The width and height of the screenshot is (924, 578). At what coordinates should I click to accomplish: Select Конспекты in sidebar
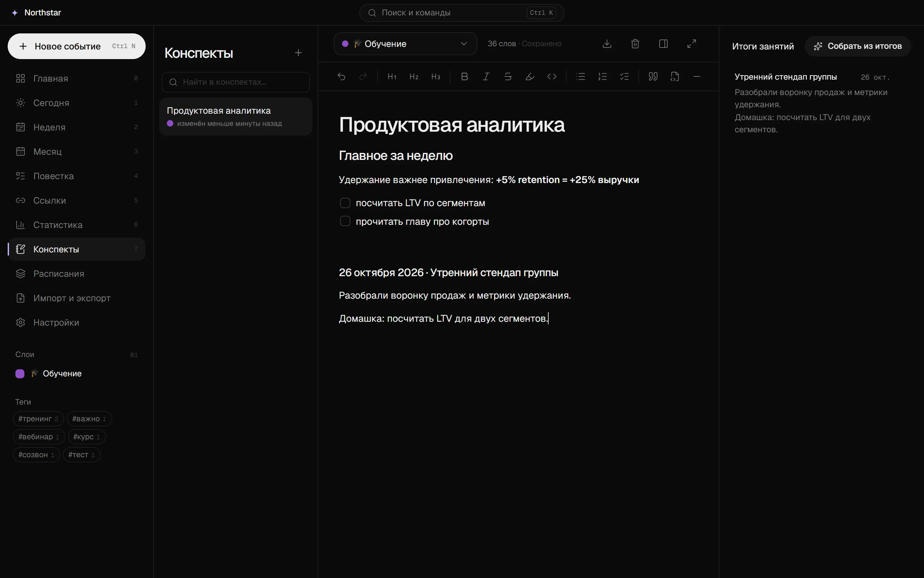[77, 249]
